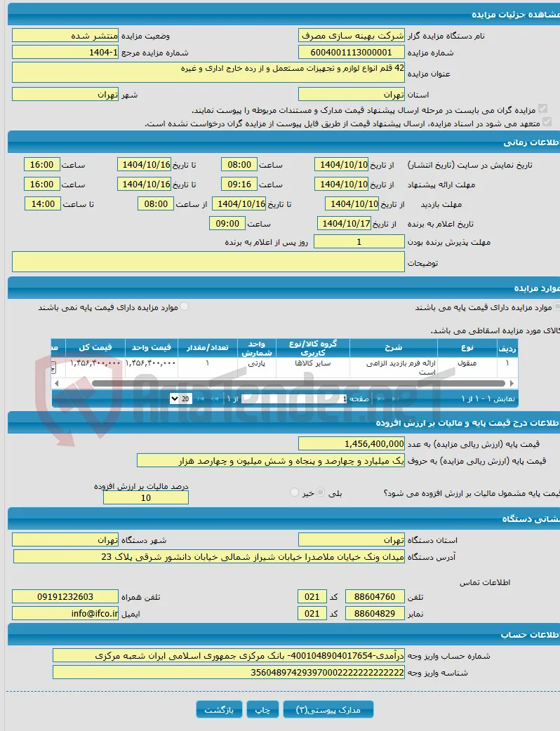Select the 'خیر' VAT radio button
Viewport: 560px width, 731px height.
pos(294,492)
